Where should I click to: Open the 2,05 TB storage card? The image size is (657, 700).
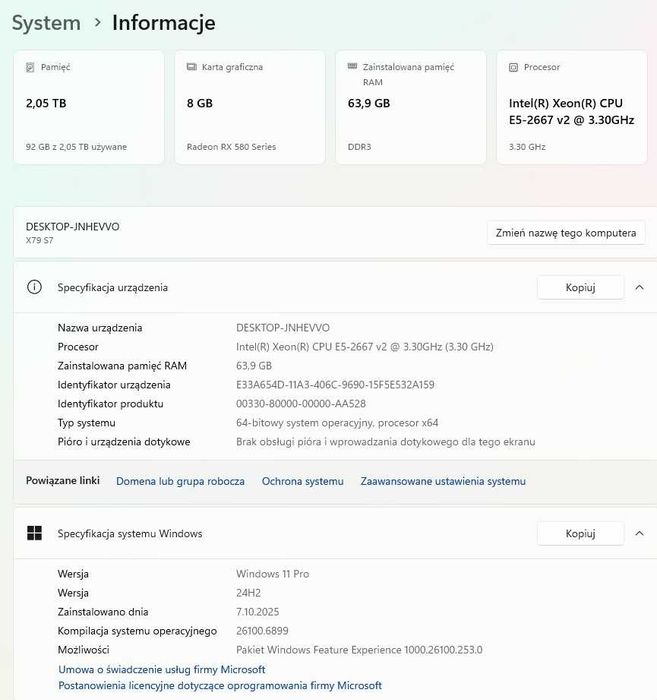click(x=89, y=107)
